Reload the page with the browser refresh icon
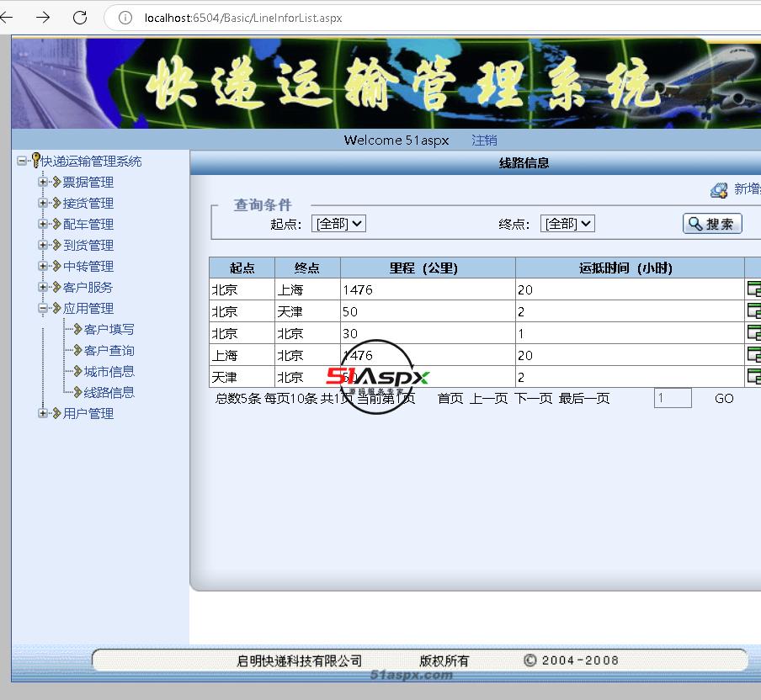 click(80, 18)
